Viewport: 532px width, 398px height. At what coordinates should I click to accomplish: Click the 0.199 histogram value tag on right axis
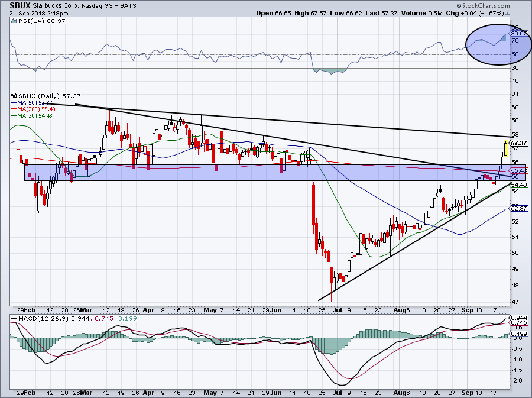(x=520, y=334)
